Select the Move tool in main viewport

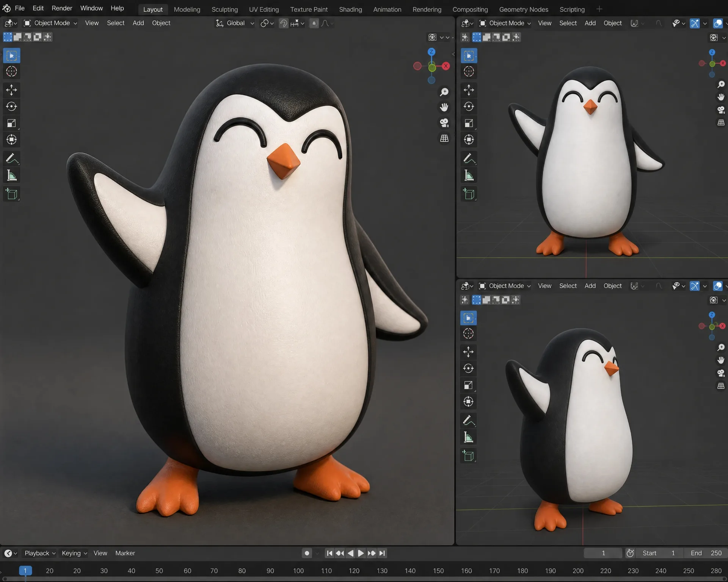pyautogui.click(x=11, y=90)
